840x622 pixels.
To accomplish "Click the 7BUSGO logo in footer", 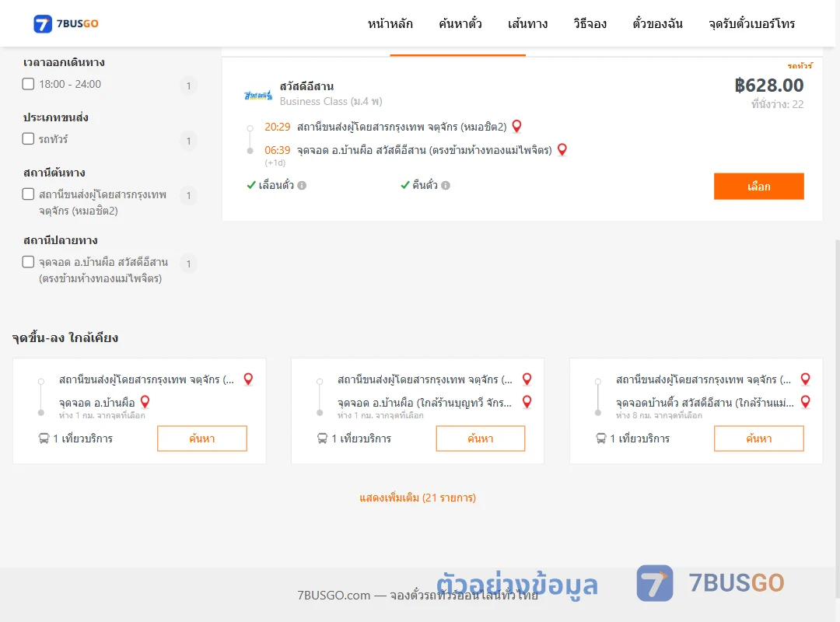I will [x=710, y=583].
